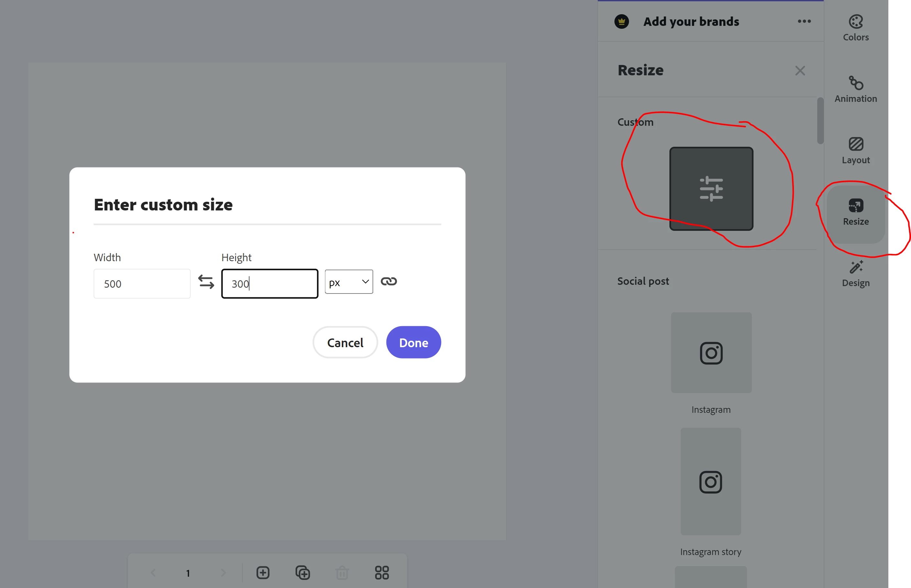The height and width of the screenshot is (588, 911).
Task: Select the Instagram story size preset
Action: click(x=710, y=481)
